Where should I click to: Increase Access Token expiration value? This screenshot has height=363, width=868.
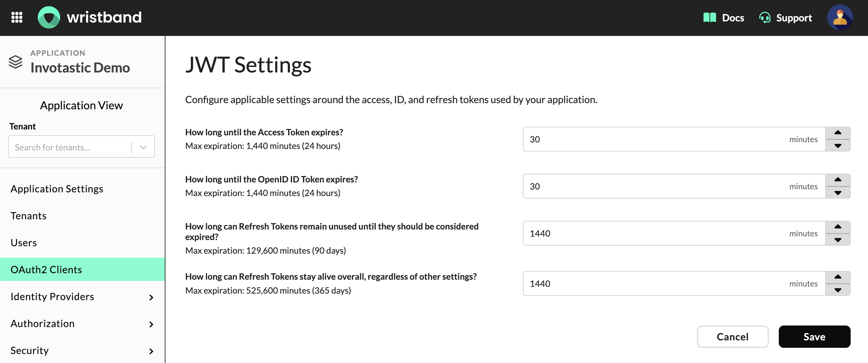(838, 133)
